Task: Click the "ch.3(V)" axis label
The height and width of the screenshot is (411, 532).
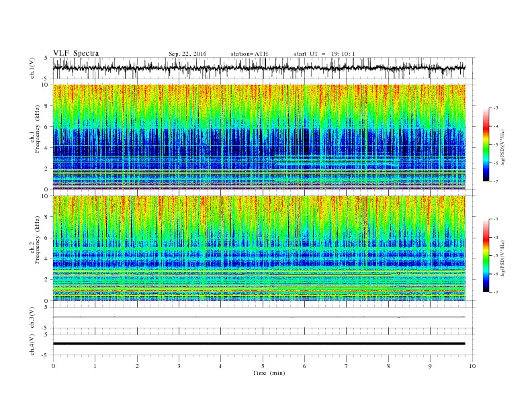Action: click(x=32, y=318)
